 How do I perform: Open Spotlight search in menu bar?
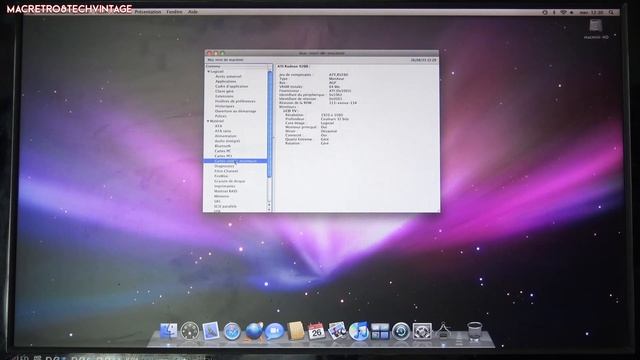[611, 12]
